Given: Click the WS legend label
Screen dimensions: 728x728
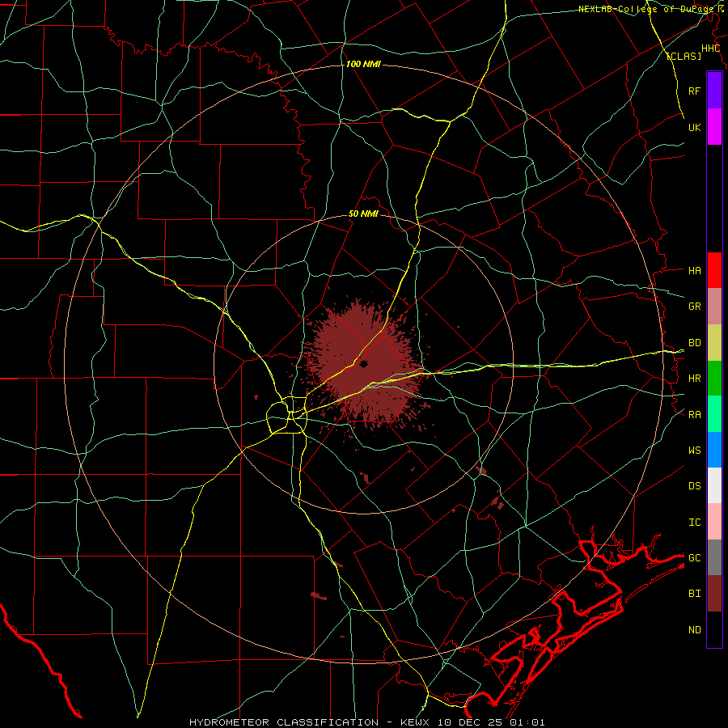Looking at the screenshot, I should pyautogui.click(x=695, y=450).
